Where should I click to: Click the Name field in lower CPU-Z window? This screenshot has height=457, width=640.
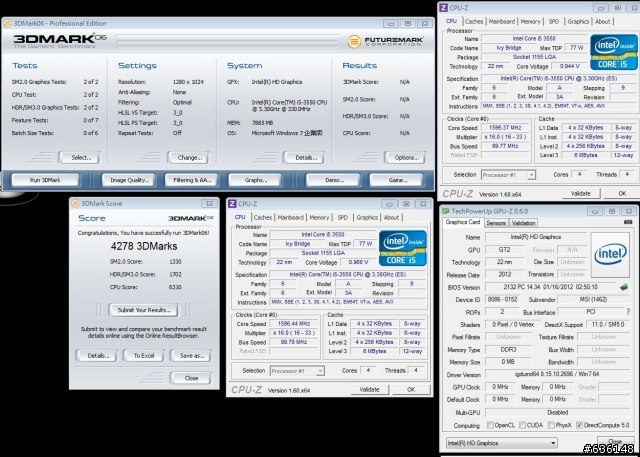click(x=323, y=234)
